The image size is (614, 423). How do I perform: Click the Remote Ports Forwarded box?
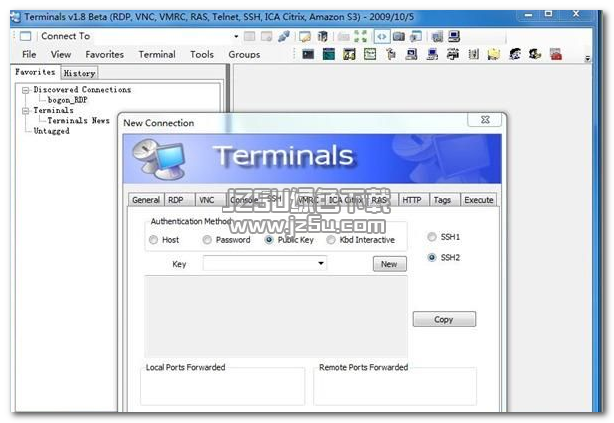pos(395,388)
